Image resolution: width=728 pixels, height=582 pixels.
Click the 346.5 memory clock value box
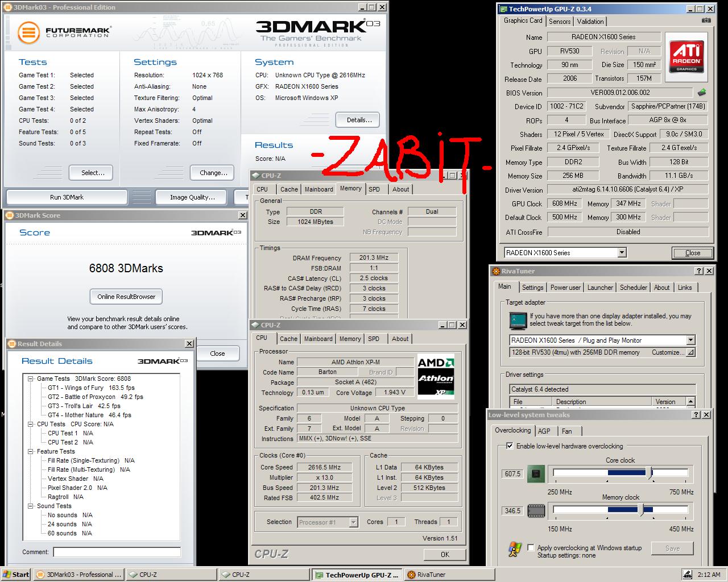click(x=512, y=511)
